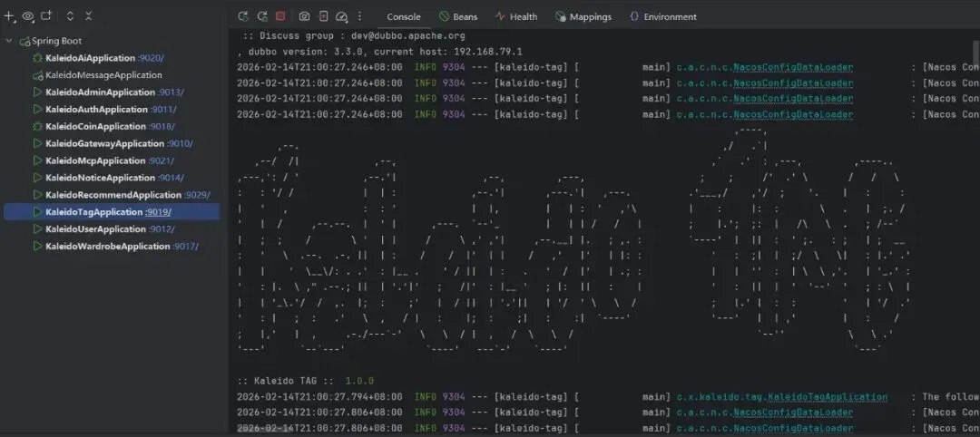Click the run icon beside KaleidoAuthApplication
980x437 pixels.
(x=37, y=109)
